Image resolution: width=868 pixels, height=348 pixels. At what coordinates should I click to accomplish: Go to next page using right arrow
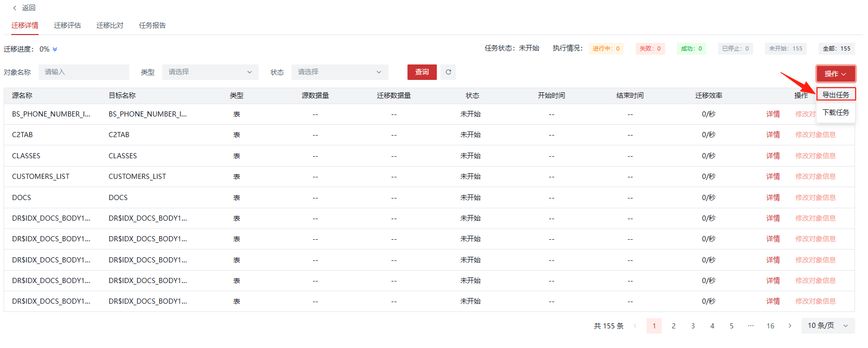point(790,326)
